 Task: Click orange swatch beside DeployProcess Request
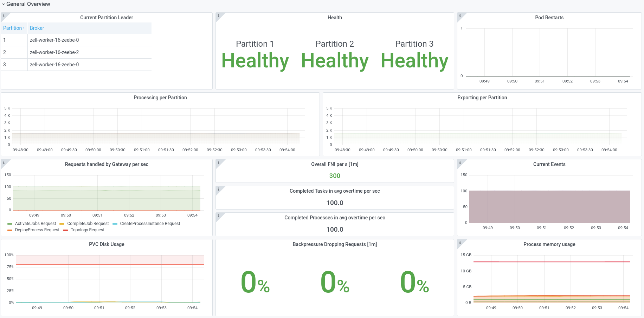point(10,230)
